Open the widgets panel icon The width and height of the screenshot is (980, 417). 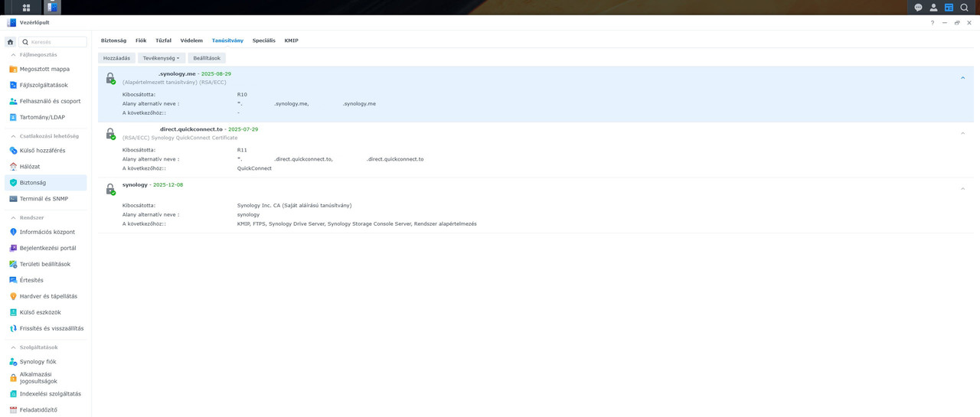949,8
